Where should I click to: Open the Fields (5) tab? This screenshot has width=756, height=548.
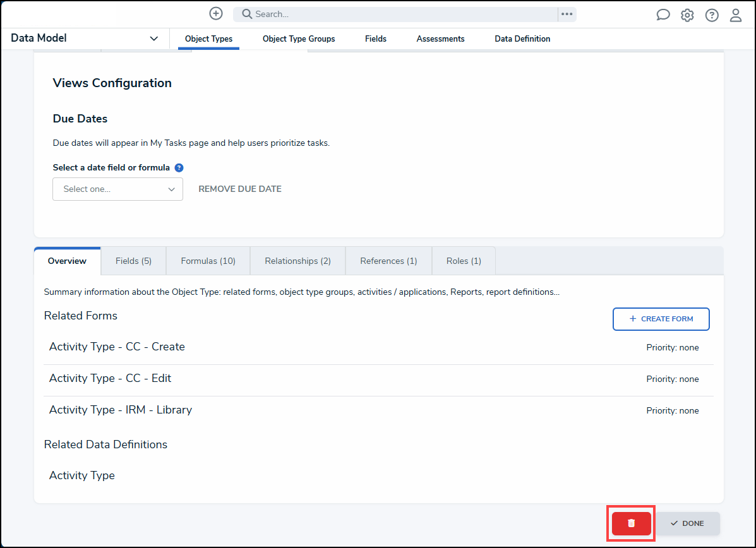(x=133, y=261)
